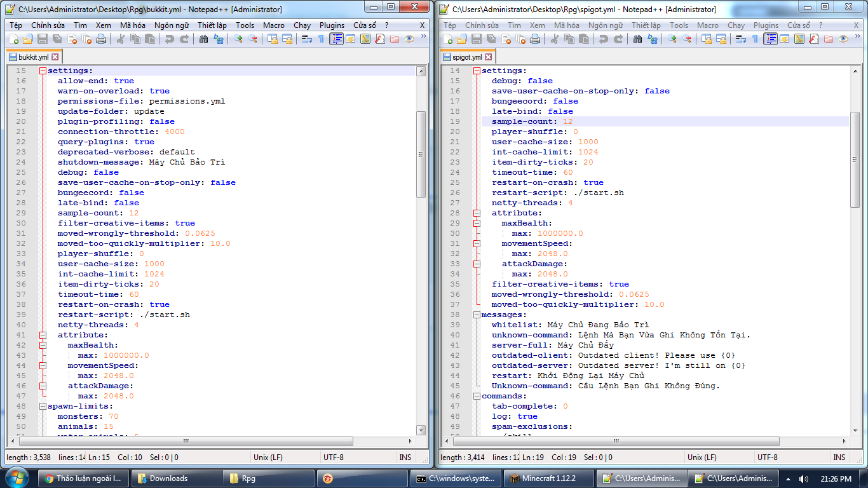Click the Find and Replace icon in the spigot.yml window
The width and height of the screenshot is (868, 488).
(653, 39)
